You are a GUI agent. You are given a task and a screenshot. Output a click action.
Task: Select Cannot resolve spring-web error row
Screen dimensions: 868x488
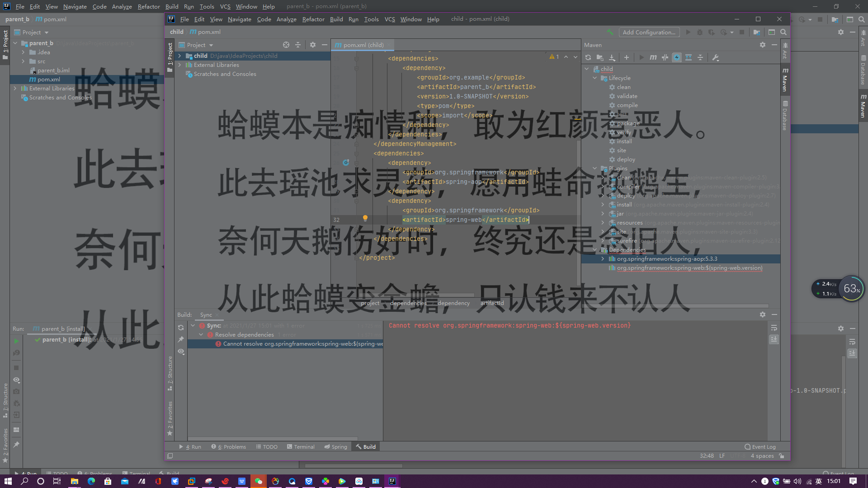point(285,344)
